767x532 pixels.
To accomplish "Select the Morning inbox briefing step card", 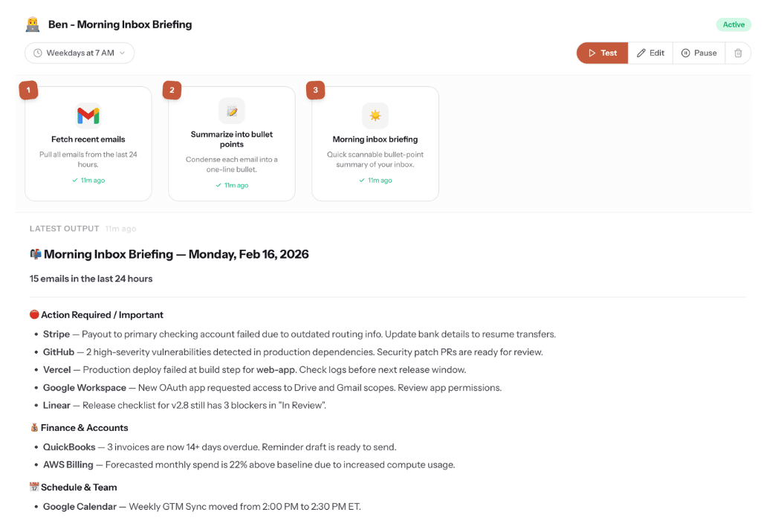I will (375, 143).
